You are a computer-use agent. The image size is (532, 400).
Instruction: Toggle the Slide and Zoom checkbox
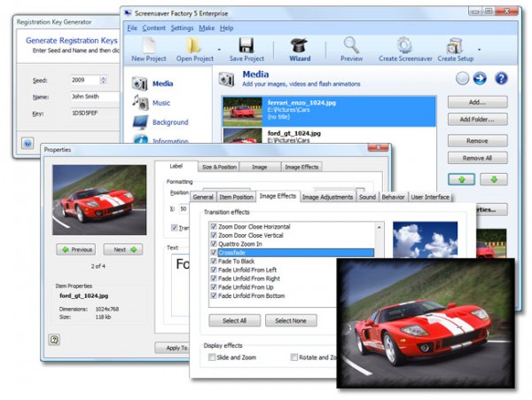(211, 357)
